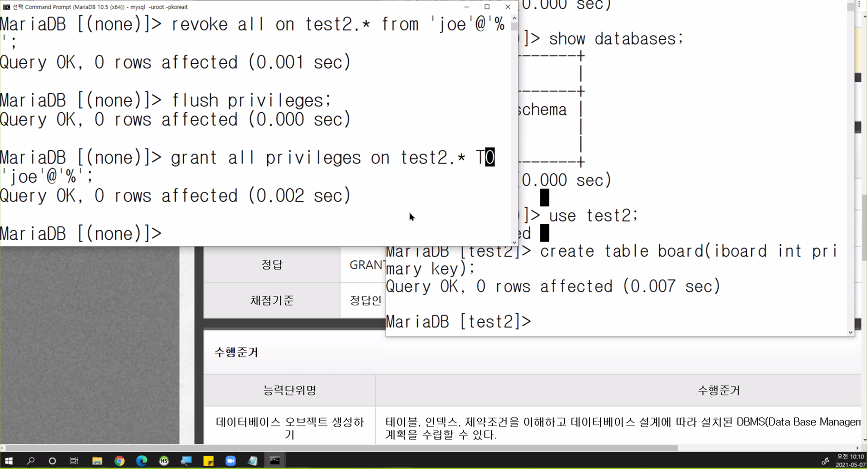The width and height of the screenshot is (867, 469).
Task: Close the front Command Prompt window
Action: point(508,7)
